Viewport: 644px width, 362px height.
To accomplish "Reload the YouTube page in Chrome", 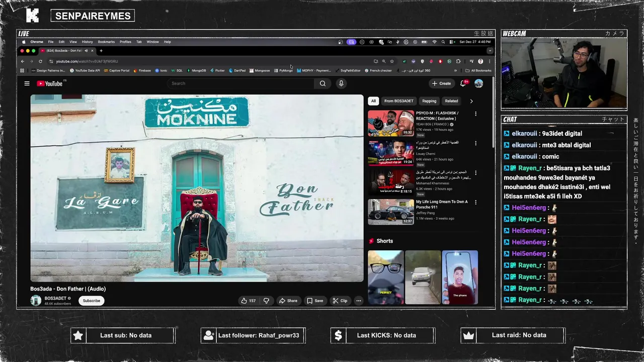I will click(x=40, y=61).
